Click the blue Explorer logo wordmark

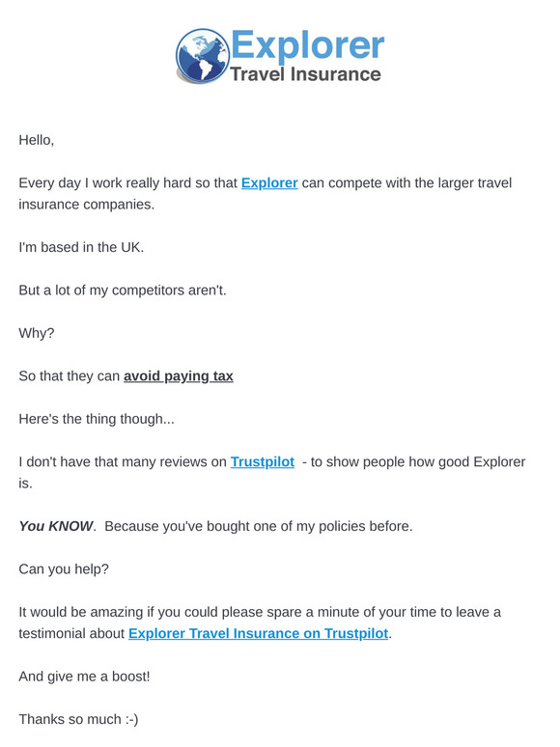[307, 45]
